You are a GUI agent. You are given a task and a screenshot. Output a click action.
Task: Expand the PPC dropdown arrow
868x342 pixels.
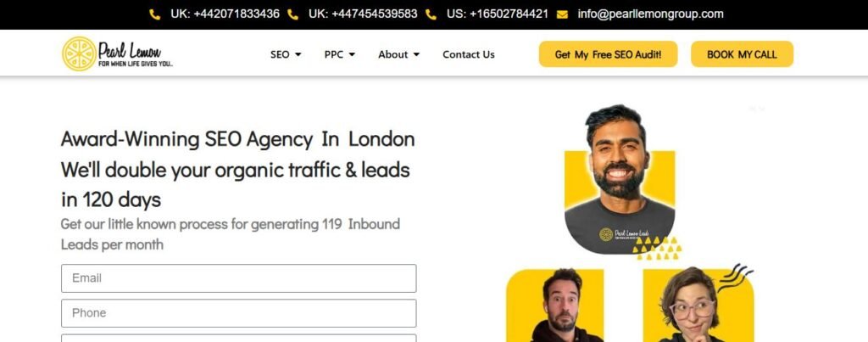(x=352, y=54)
